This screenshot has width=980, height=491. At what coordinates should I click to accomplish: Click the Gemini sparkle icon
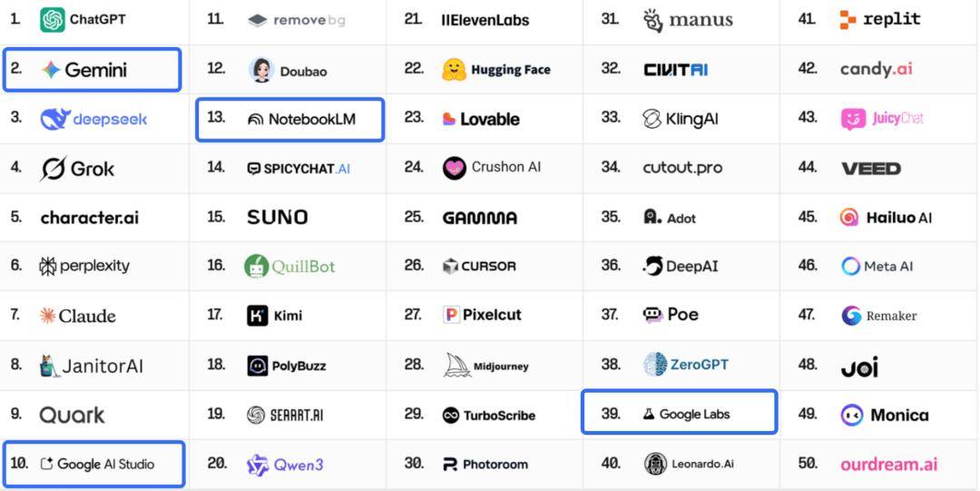[x=51, y=70]
